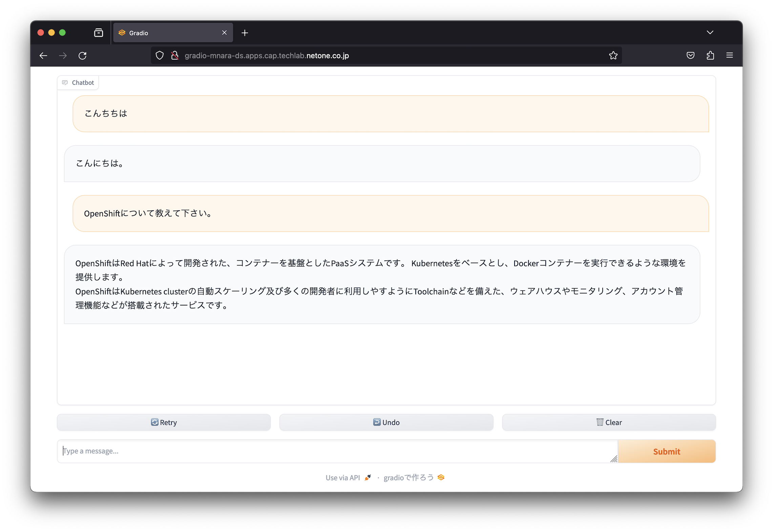Click the macOS yellow minimize window button
Viewport: 773px width, 532px height.
(51, 33)
